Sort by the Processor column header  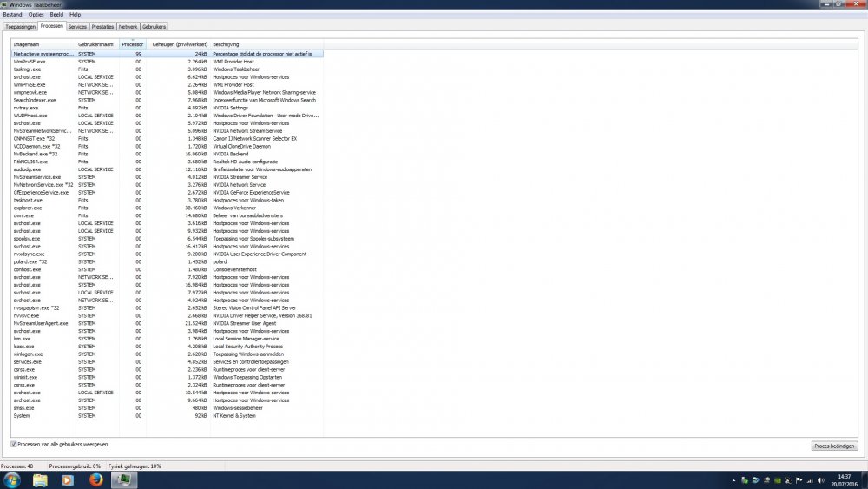[x=132, y=44]
